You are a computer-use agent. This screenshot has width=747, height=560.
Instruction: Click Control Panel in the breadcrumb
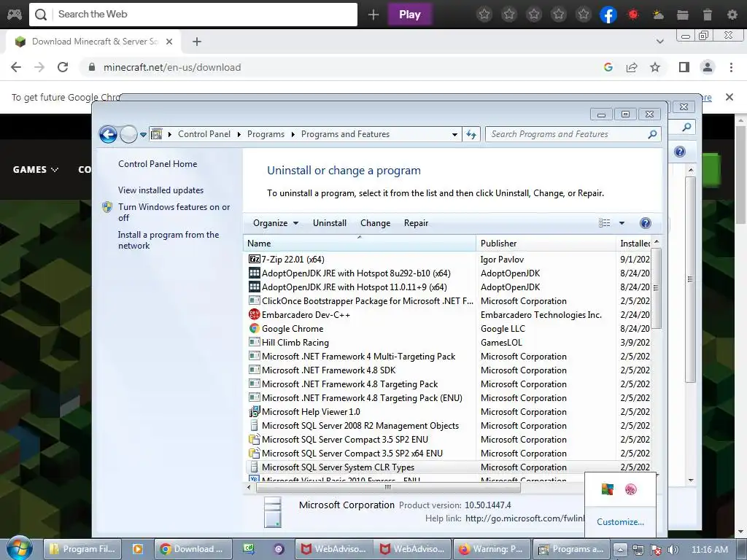[x=204, y=134]
